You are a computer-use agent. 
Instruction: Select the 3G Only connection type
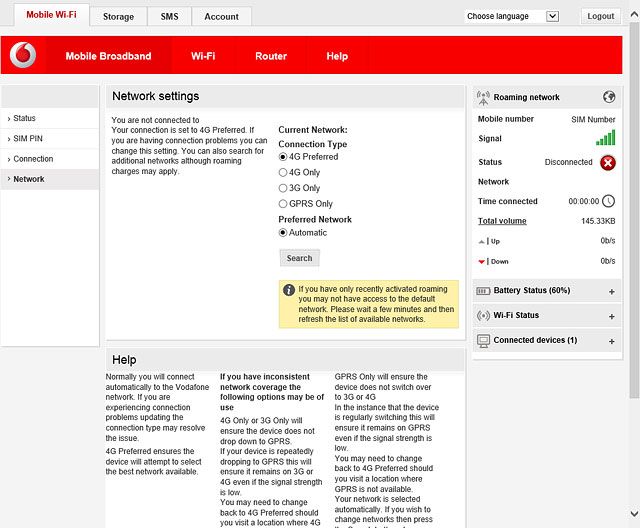[283, 188]
